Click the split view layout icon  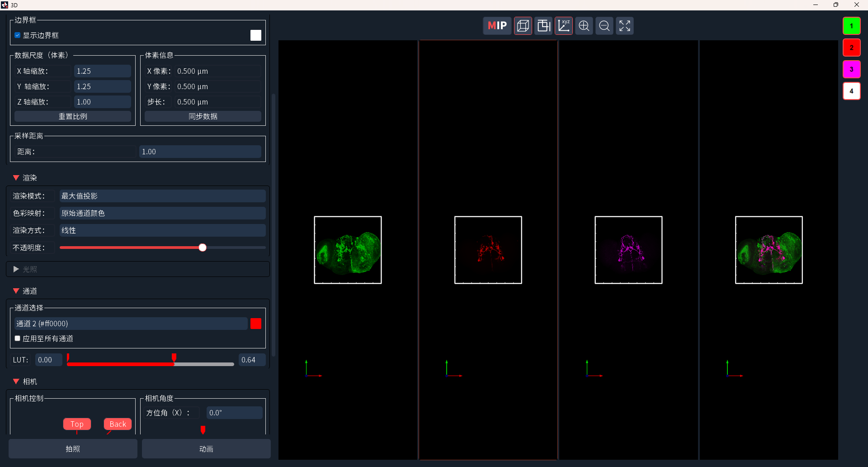543,26
